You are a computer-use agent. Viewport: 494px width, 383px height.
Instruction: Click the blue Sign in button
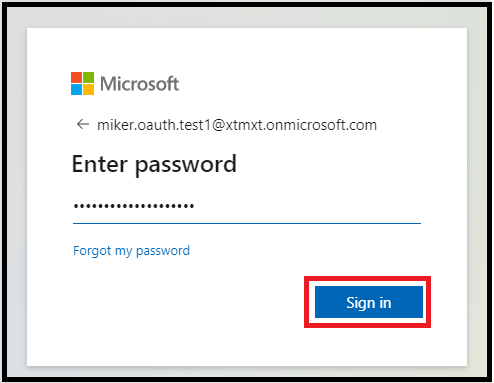tap(369, 302)
